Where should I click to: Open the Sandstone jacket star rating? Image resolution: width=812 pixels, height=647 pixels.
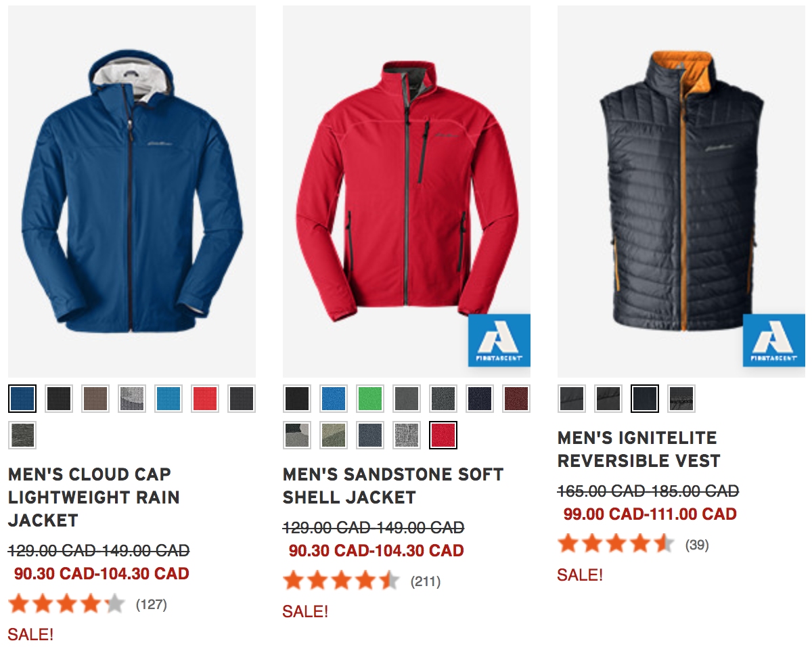(x=341, y=581)
